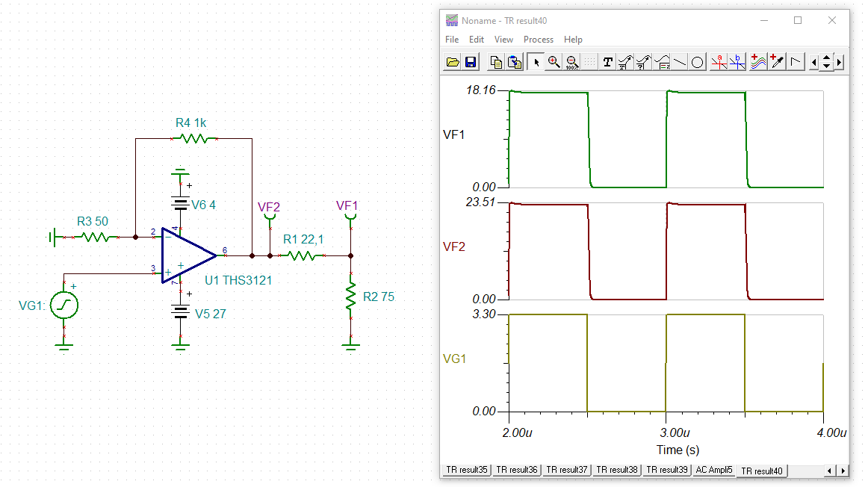Screen dimensions: 868x487
Task: Open the View menu
Action: coord(503,40)
